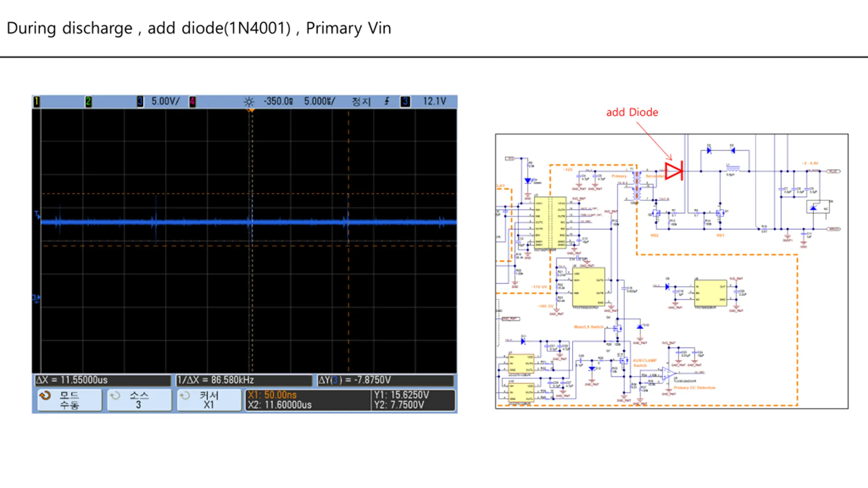
Task: Click the channel 1 indicator
Action: pyautogui.click(x=37, y=101)
